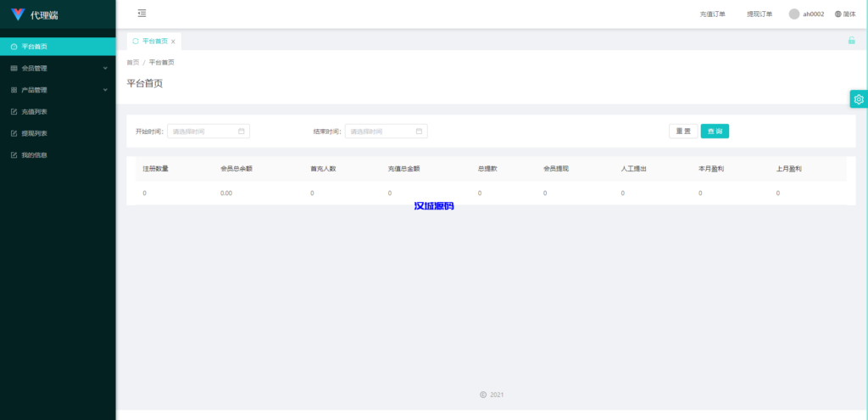Click the lock icon at tab bar right

pyautogui.click(x=851, y=41)
